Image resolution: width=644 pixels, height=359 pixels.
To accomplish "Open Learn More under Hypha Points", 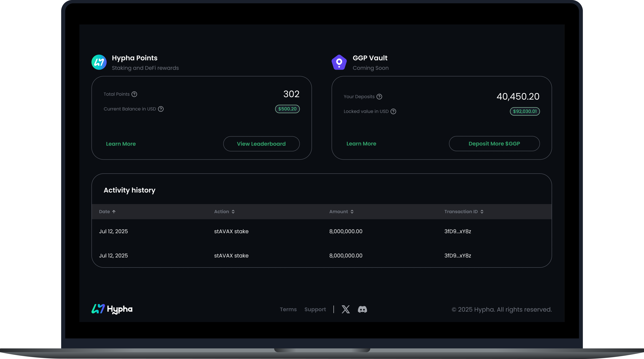I will (x=121, y=144).
